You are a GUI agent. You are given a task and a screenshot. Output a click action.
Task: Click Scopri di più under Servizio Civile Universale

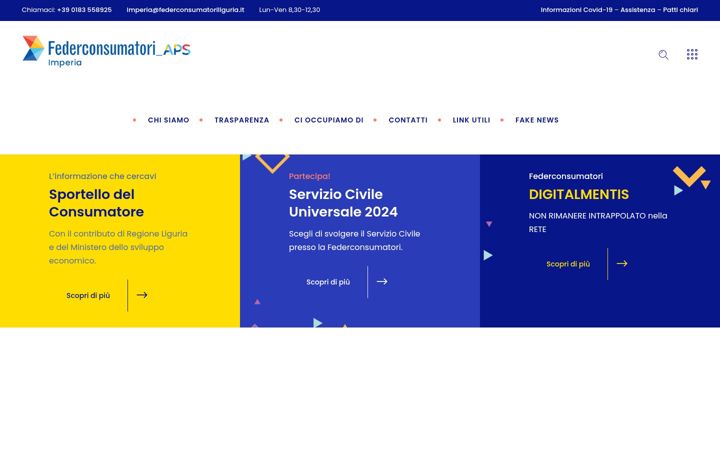pos(328,282)
